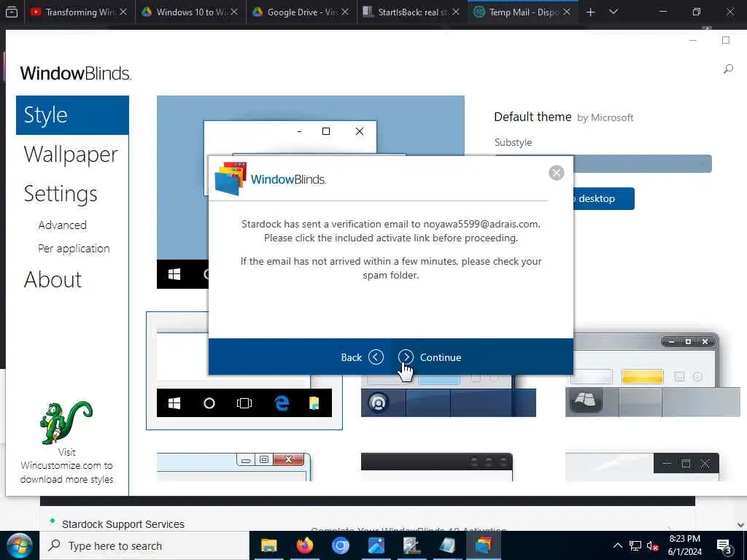Click the Stardock Support Services email sender
The height and width of the screenshot is (560, 747).
click(x=123, y=524)
